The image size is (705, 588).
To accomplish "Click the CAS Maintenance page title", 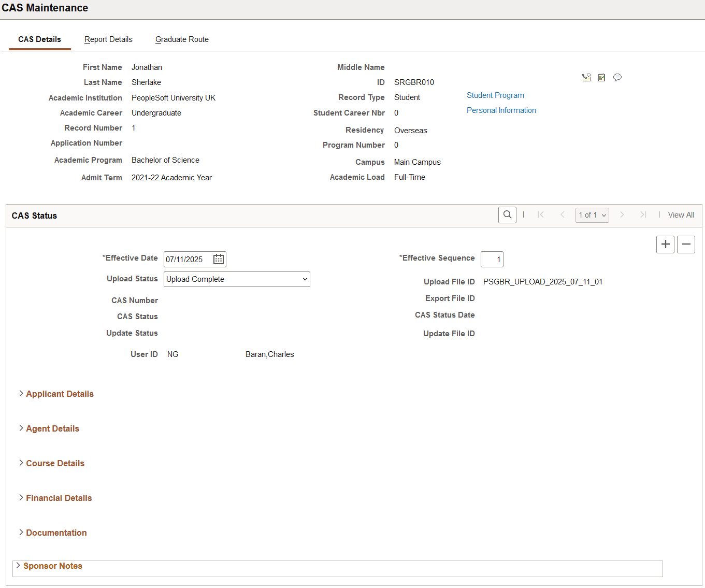I will (45, 8).
